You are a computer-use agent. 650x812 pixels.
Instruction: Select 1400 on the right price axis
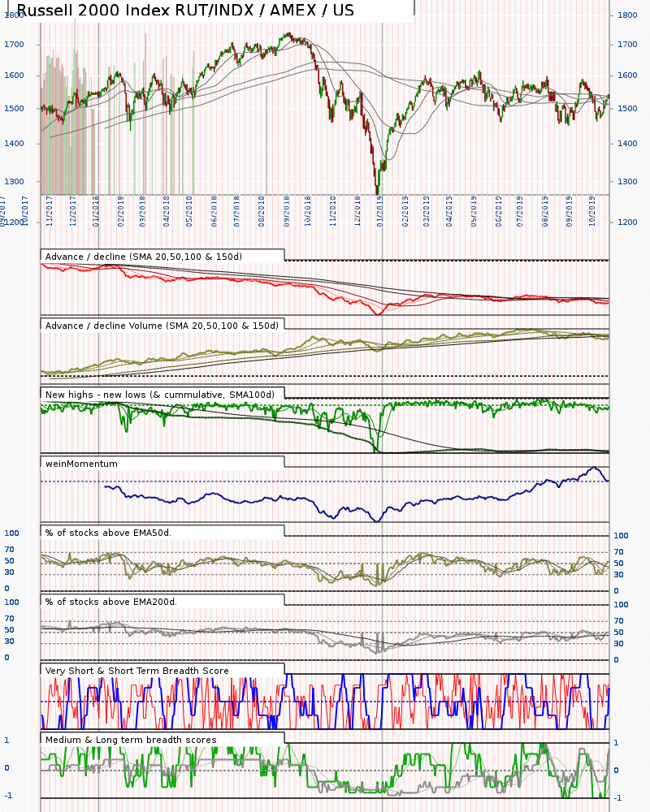coord(627,144)
